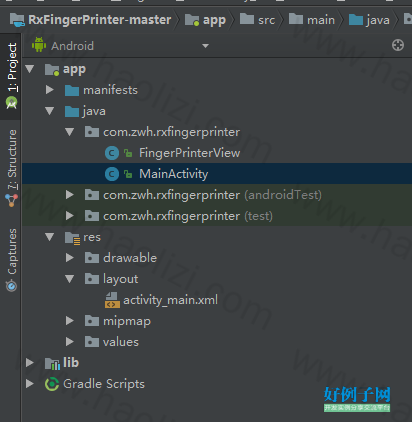
Task: Select the values folder row
Action: (217, 342)
